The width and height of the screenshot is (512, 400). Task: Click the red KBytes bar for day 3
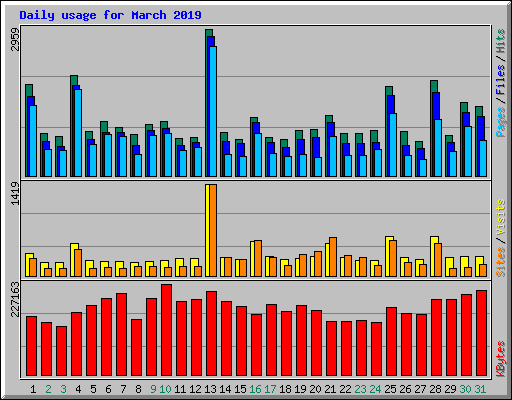click(61, 351)
